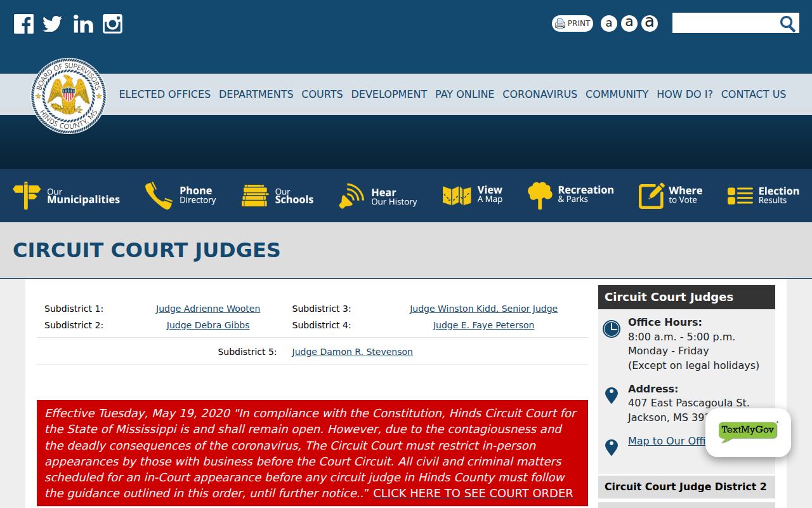Open Judge E. Faye Peterson link
The width and height of the screenshot is (812, 508).
tap(483, 325)
